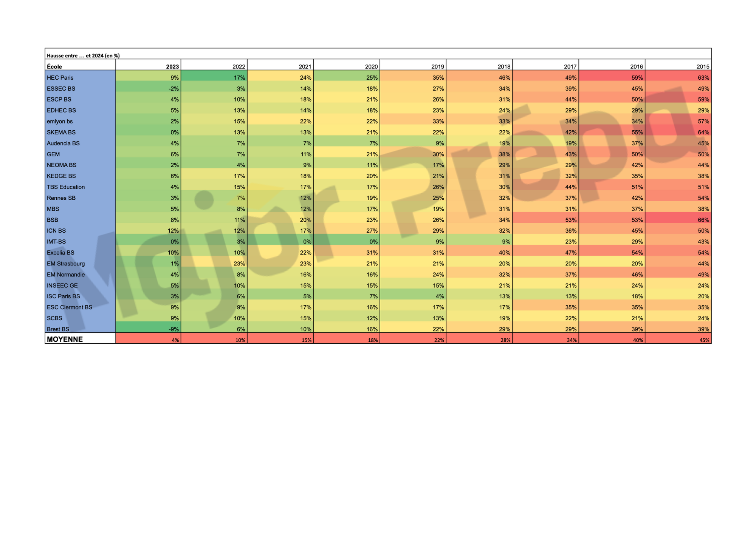
Task: Click BSB 2015 value '66%'
Action: point(703,220)
